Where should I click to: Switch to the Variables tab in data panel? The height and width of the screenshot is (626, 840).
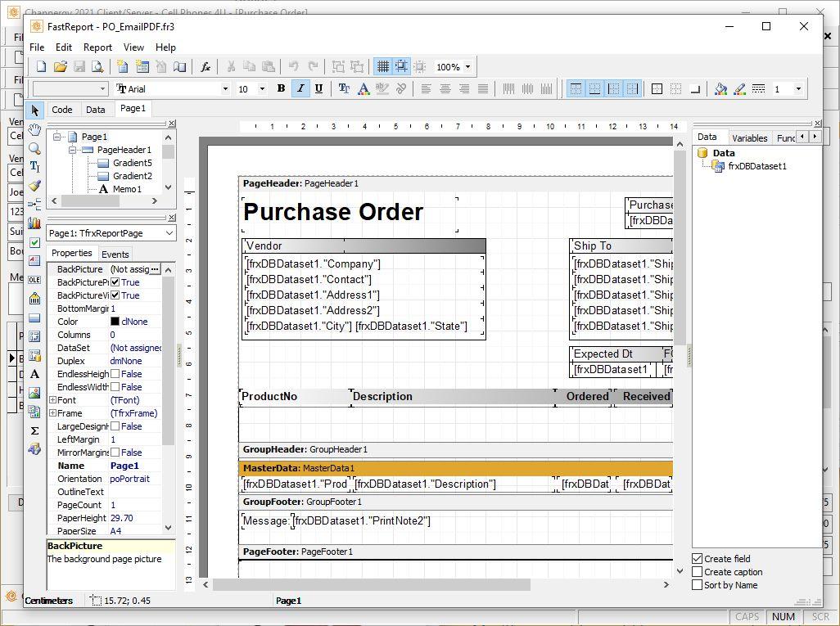coord(749,138)
